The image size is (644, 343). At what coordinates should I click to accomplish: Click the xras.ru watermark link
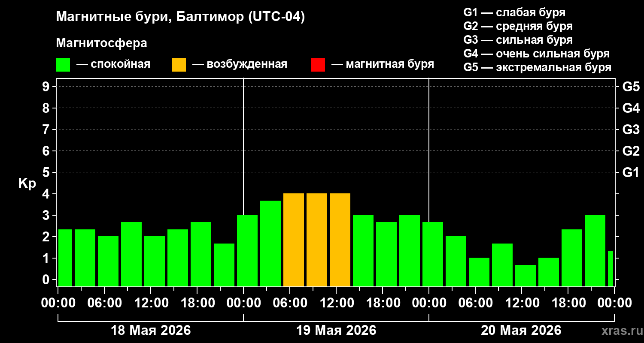[620, 331]
